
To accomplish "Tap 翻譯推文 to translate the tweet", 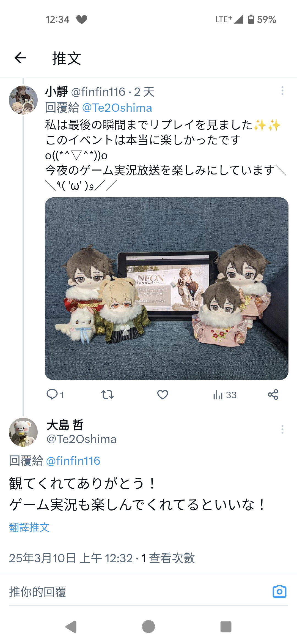I will [29, 527].
